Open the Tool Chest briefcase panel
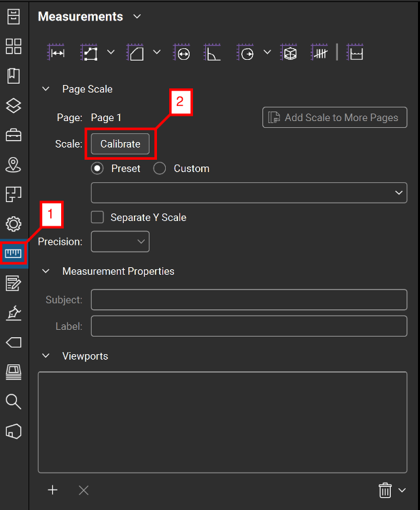 (14, 135)
